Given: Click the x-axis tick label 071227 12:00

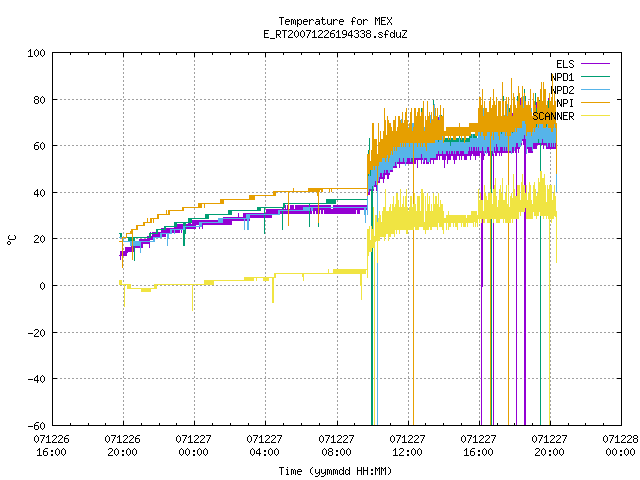Looking at the screenshot, I should click(x=407, y=445).
